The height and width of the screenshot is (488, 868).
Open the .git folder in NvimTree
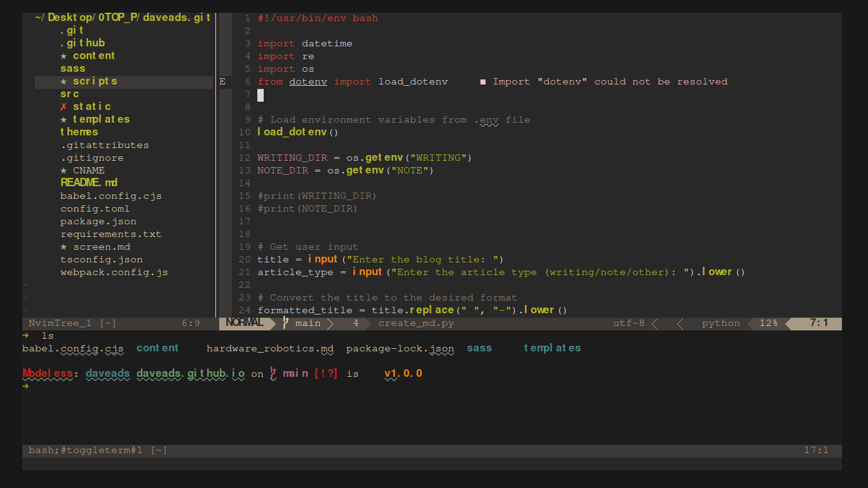72,30
